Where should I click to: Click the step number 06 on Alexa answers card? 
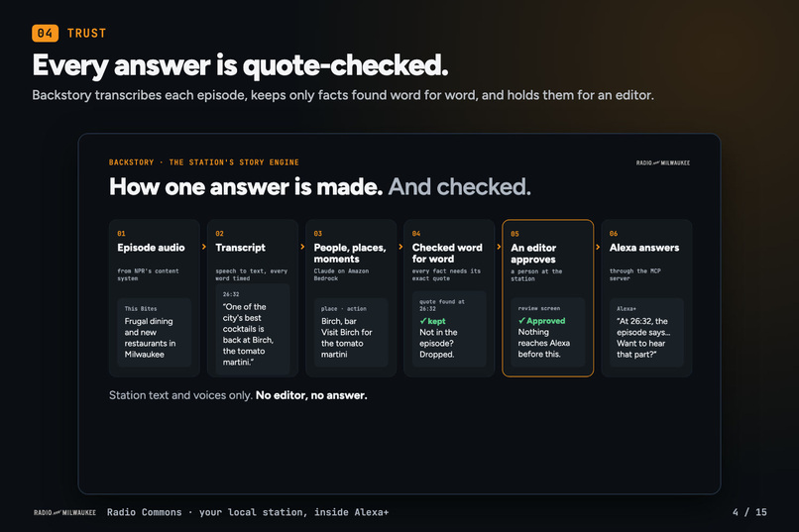[x=614, y=234]
